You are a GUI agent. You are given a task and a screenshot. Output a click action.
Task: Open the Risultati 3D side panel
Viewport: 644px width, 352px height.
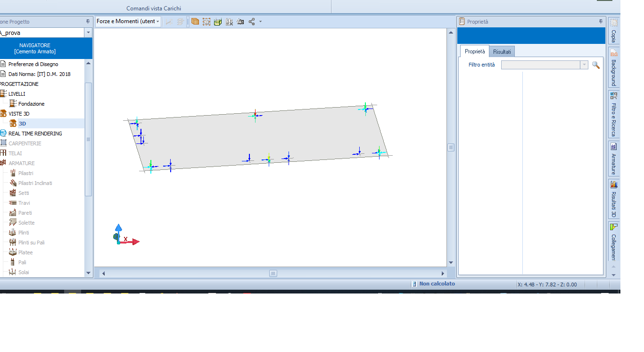pos(613,199)
